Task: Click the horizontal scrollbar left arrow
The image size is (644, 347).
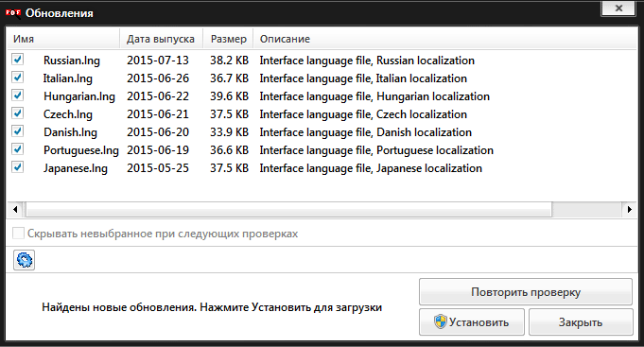Action: tap(15, 210)
